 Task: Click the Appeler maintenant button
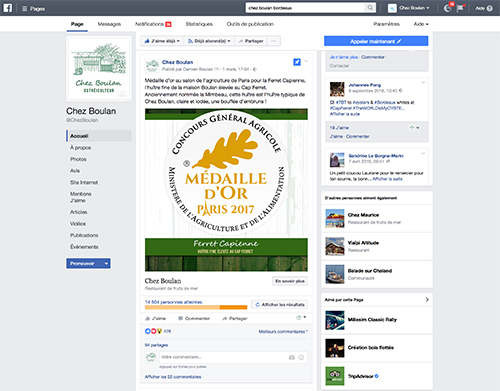pos(376,41)
